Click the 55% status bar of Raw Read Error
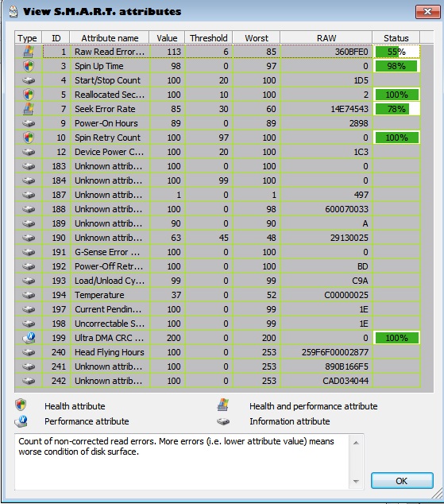This screenshot has width=444, height=504. [397, 52]
